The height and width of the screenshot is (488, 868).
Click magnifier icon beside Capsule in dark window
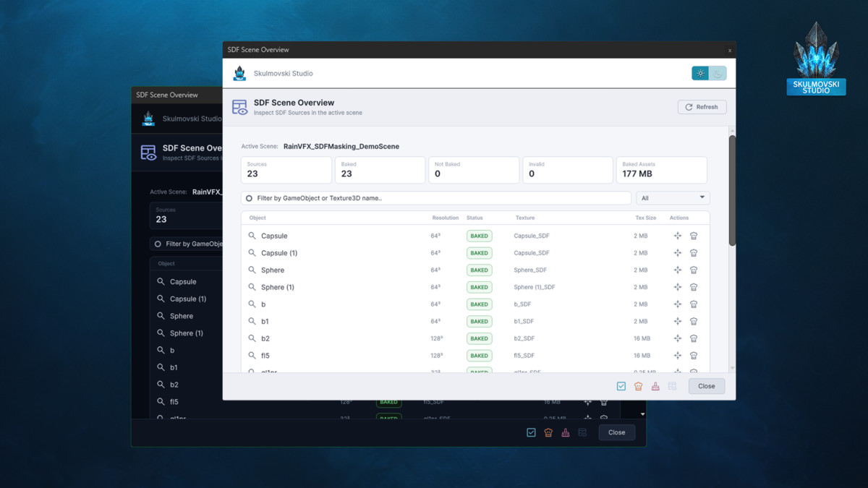(x=161, y=282)
